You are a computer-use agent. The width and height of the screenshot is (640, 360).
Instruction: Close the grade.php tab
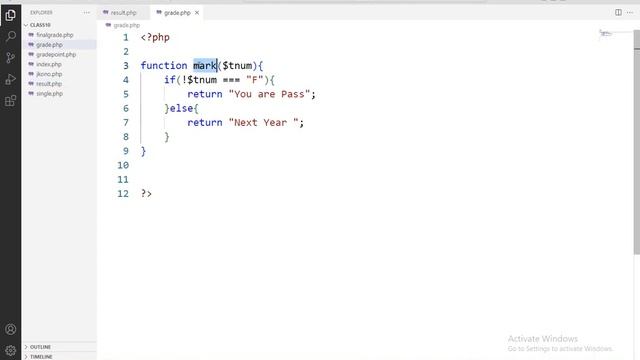[197, 13]
